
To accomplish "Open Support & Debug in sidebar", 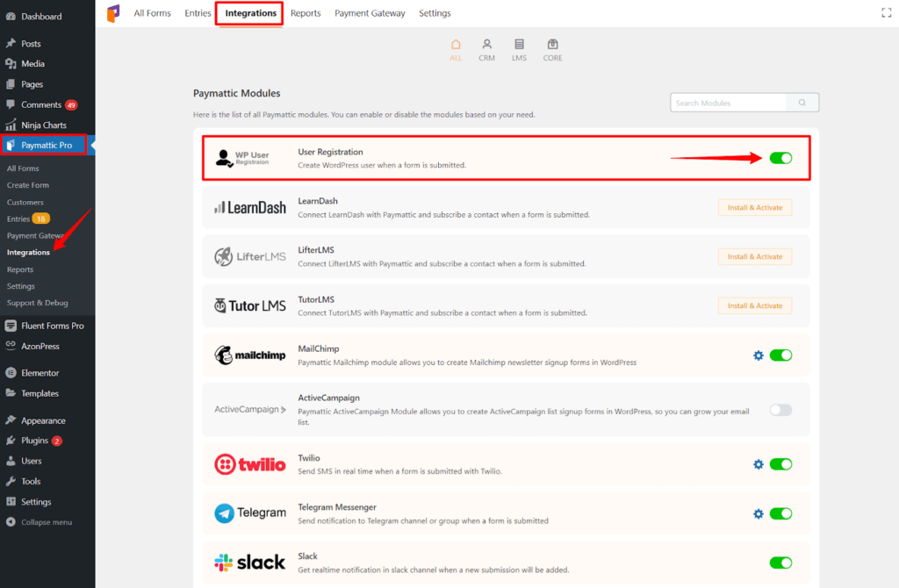I will pyautogui.click(x=37, y=303).
